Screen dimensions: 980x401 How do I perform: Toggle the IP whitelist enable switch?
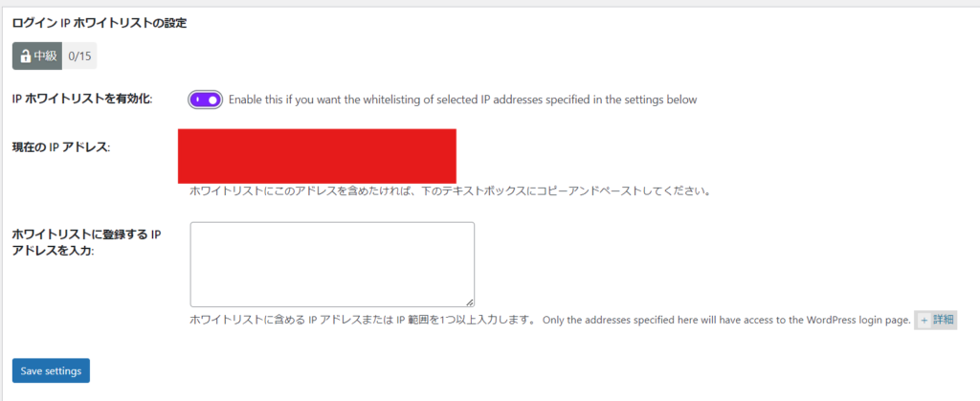point(205,100)
